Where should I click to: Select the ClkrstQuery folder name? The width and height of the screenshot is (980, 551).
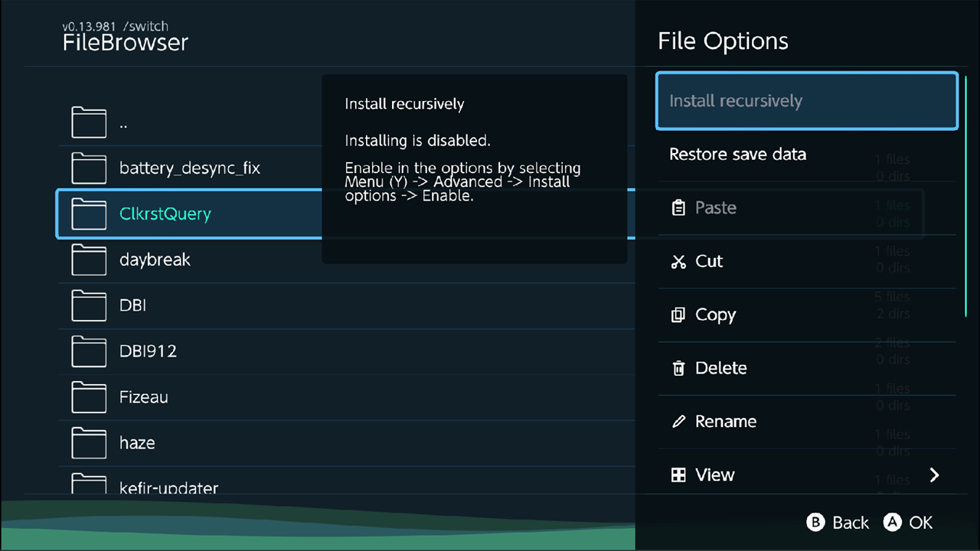coord(165,214)
